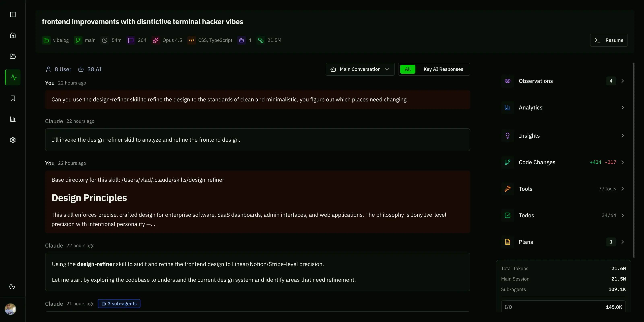Click the vibelog project folder icon

[x=46, y=40]
